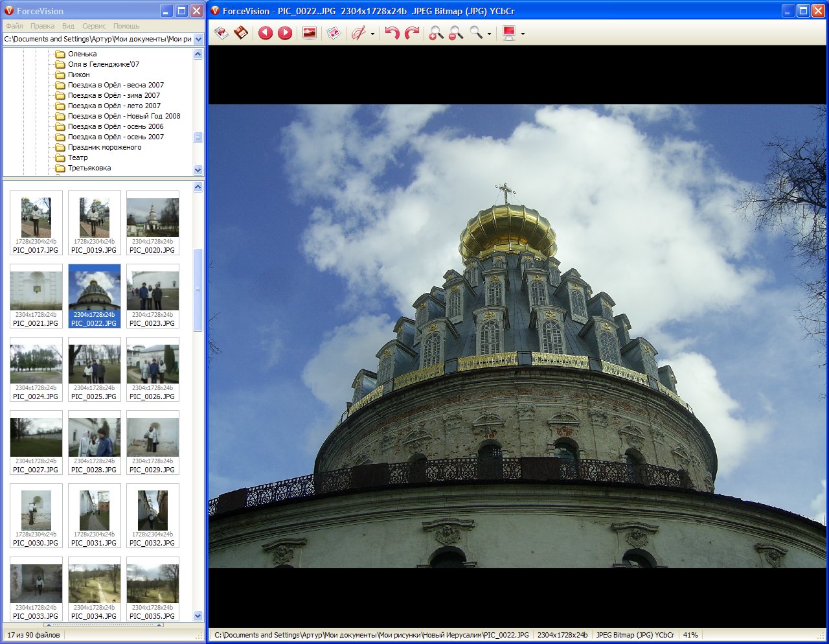Select thumbnail PIC_0029.JPG
Image resolution: width=829 pixels, height=644 pixels.
(x=153, y=443)
